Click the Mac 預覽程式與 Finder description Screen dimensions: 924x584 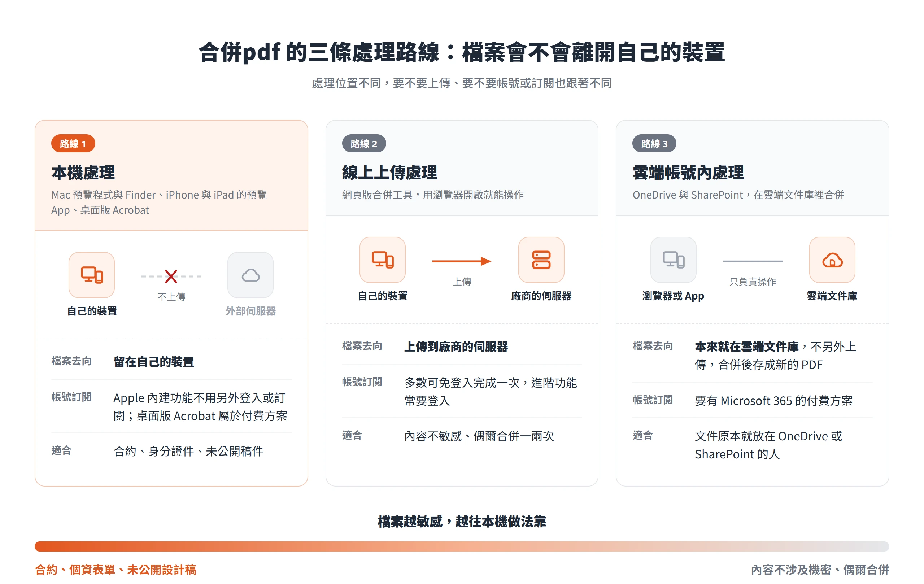pos(159,202)
